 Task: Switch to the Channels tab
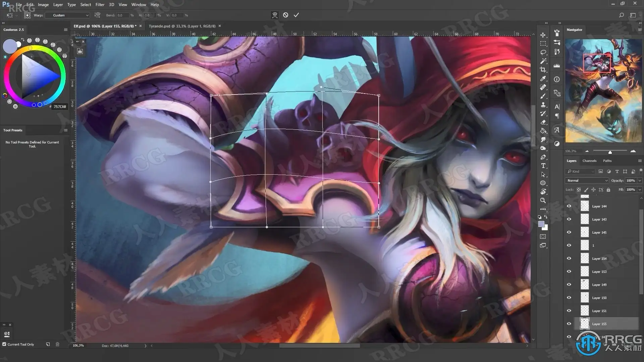point(589,161)
